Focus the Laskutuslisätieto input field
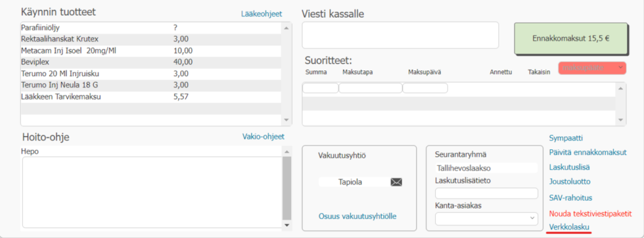The height and width of the screenshot is (238, 644). click(486, 193)
